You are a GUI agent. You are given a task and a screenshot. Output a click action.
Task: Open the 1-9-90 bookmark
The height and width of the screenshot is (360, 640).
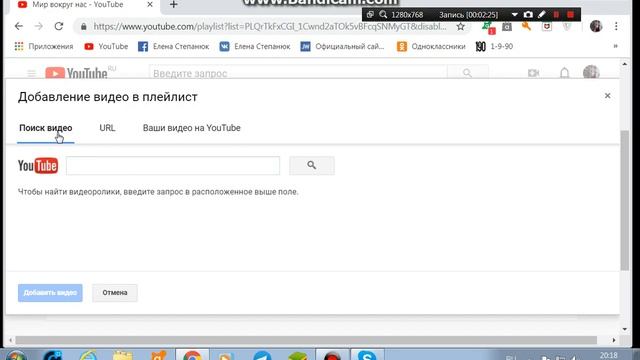point(494,47)
